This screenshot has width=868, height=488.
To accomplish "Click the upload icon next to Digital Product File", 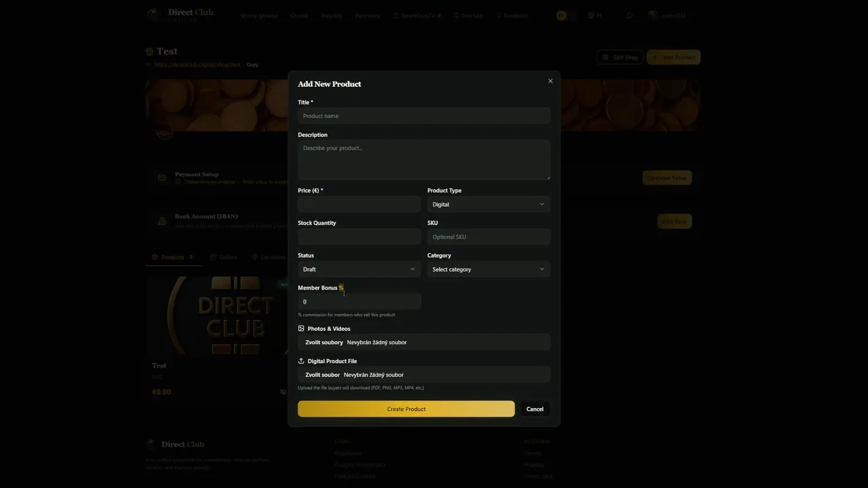I will pyautogui.click(x=301, y=361).
